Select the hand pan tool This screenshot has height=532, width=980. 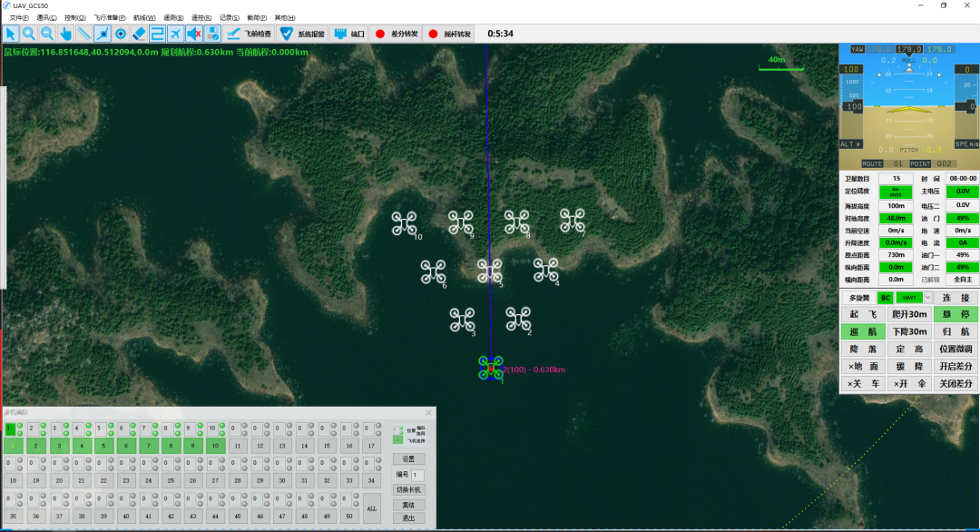pos(65,34)
